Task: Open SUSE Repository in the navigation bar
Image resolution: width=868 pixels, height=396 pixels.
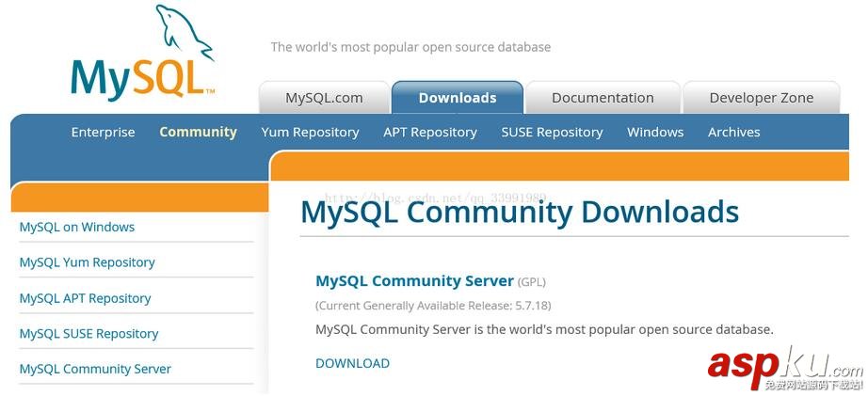Action: pos(552,133)
